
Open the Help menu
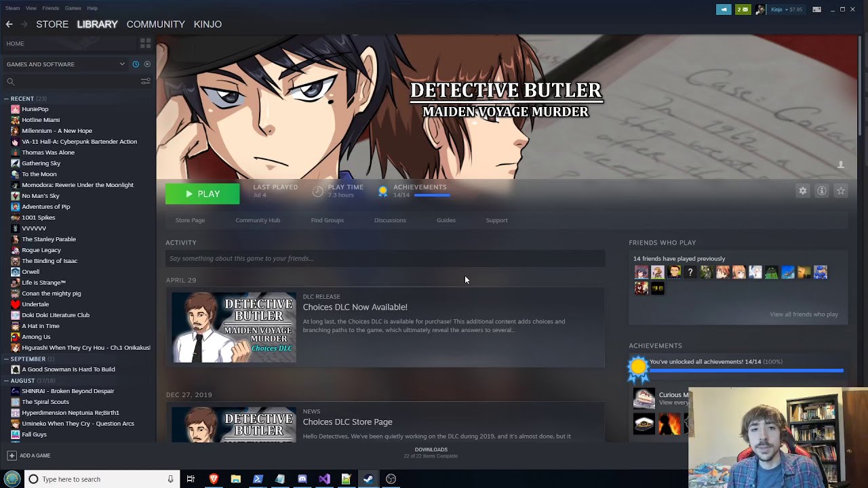(x=92, y=8)
